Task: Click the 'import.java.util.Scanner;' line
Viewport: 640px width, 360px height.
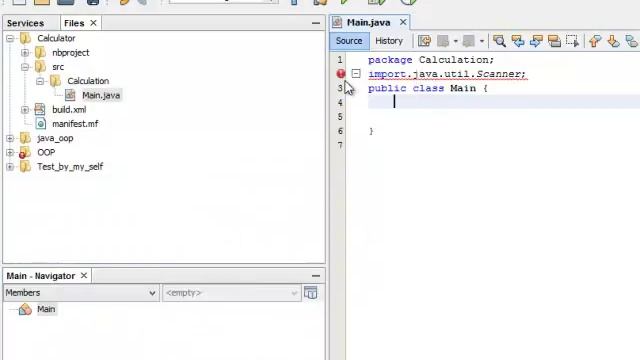Action: pos(447,74)
